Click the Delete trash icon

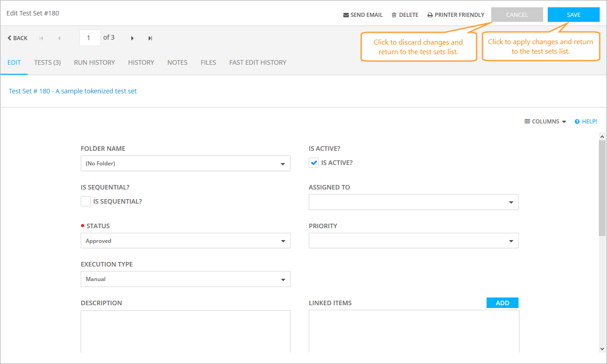pos(394,15)
